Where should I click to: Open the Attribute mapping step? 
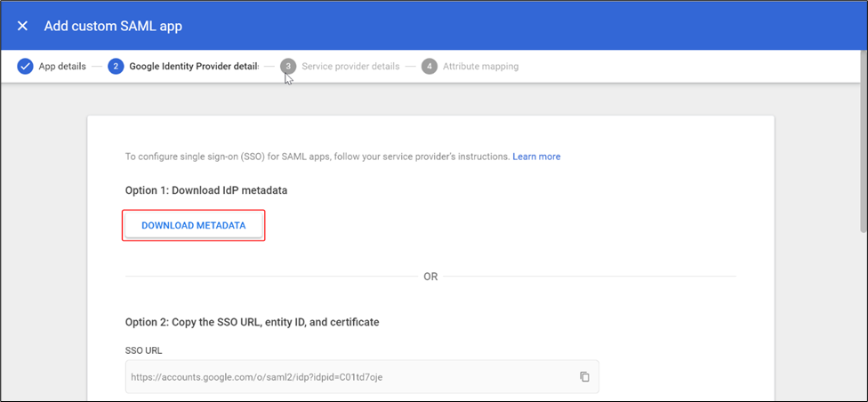(480, 67)
